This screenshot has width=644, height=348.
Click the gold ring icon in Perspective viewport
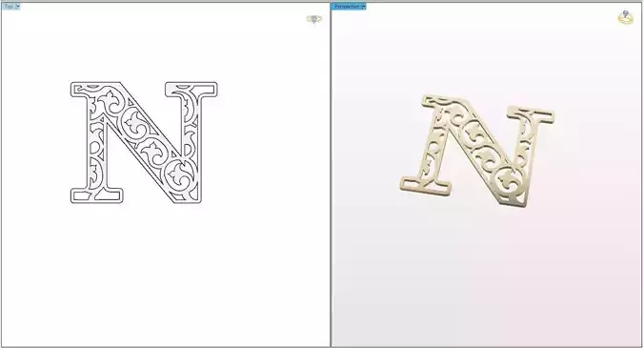[626, 17]
